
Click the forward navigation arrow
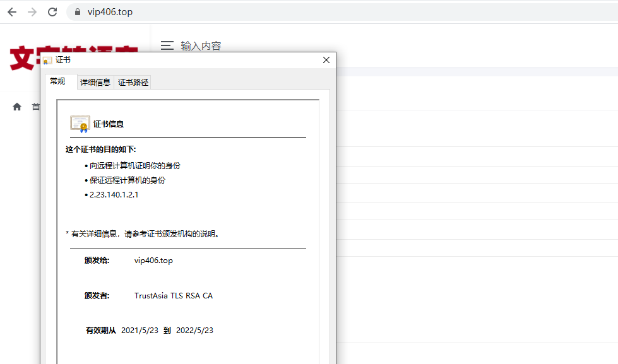coord(32,11)
